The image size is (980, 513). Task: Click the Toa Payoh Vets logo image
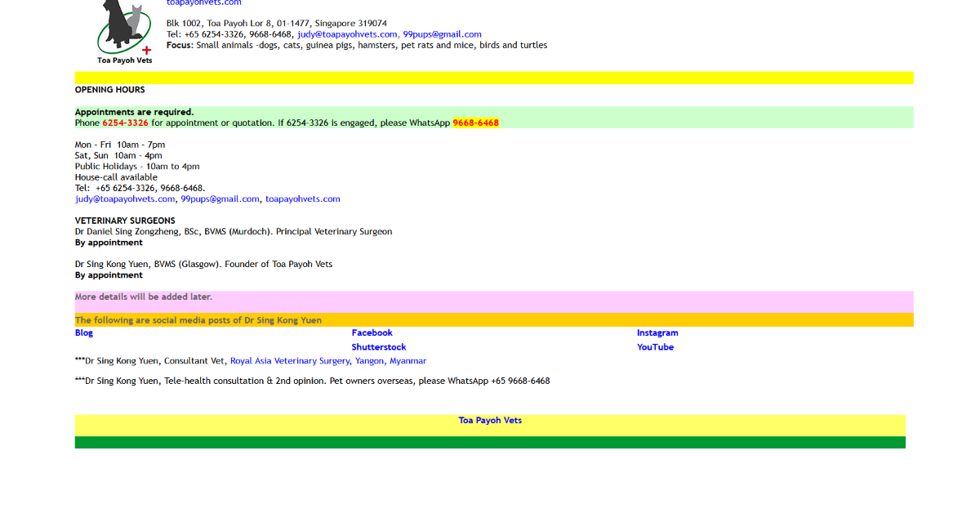(125, 31)
